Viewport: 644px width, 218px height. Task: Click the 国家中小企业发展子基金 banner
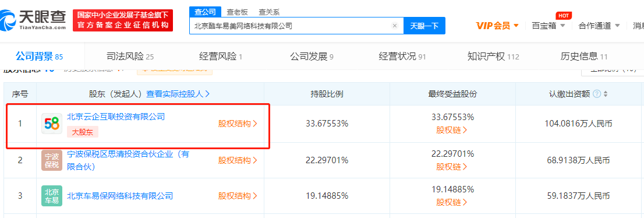tap(123, 20)
